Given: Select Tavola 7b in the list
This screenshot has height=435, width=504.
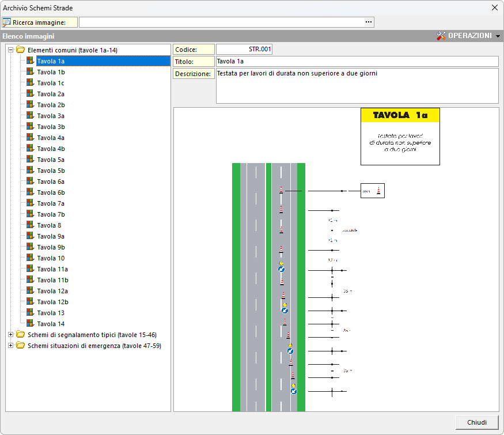Looking at the screenshot, I should click(51, 214).
